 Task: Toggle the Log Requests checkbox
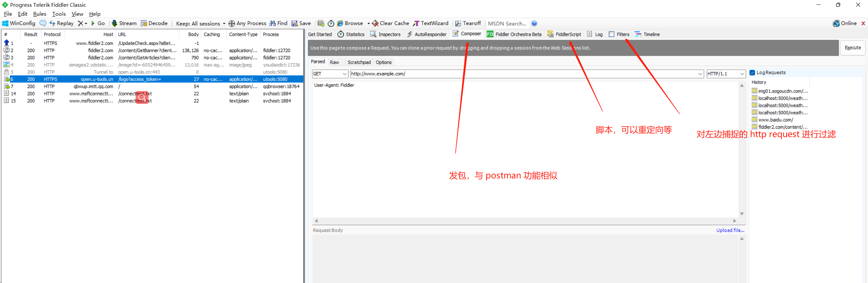click(752, 72)
